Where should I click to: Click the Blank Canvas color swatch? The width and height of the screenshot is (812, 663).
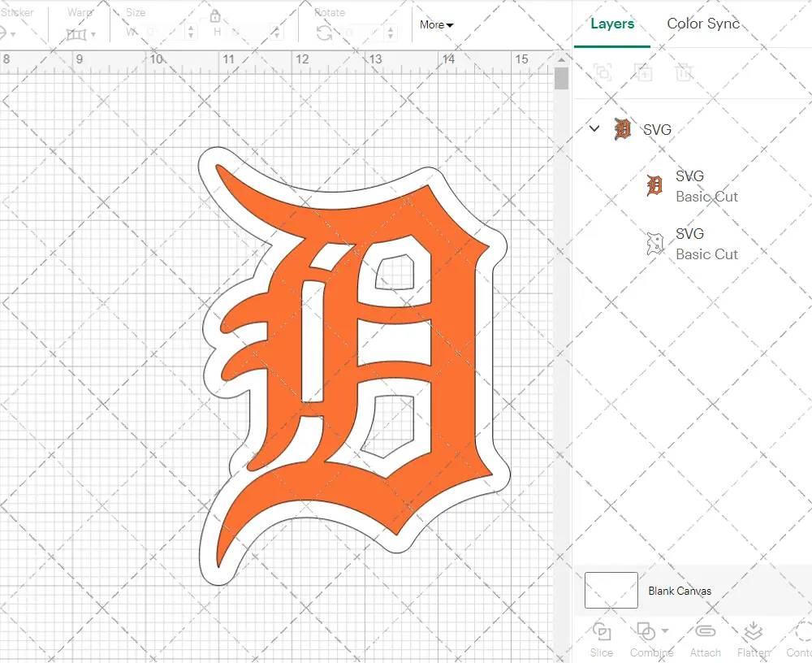611,591
